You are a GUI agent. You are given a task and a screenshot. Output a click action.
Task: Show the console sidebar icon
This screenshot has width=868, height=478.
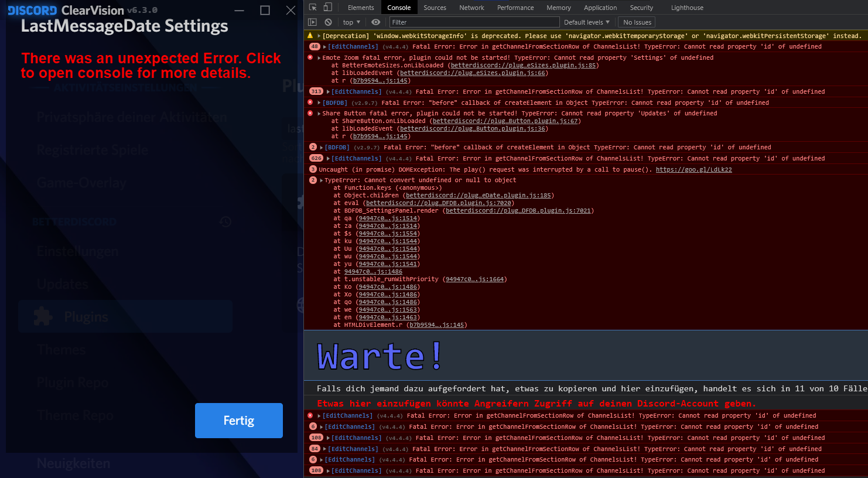(313, 22)
